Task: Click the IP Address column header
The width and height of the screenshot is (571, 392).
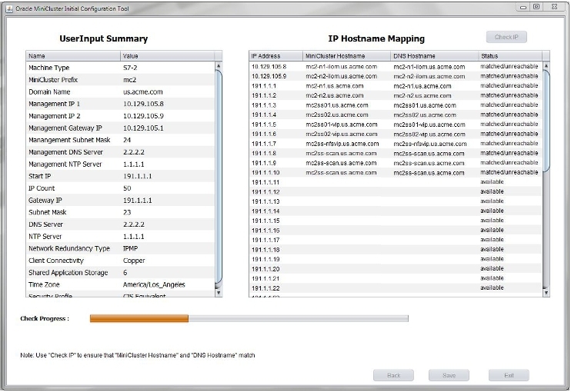Action: pos(276,56)
